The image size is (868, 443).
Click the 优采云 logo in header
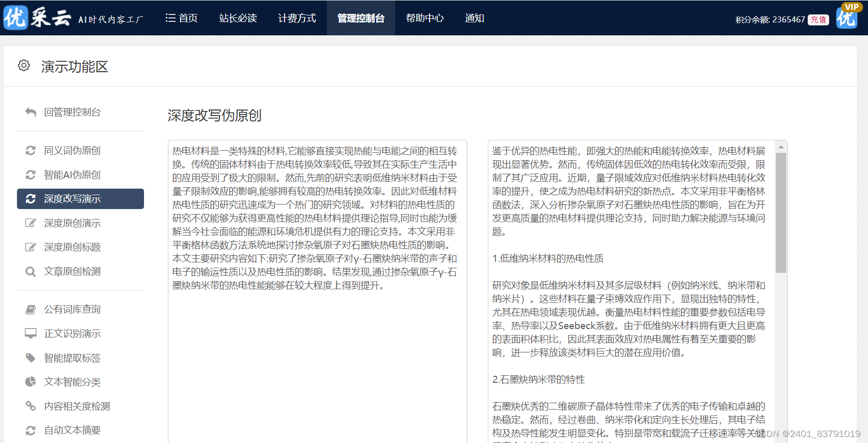click(x=37, y=18)
